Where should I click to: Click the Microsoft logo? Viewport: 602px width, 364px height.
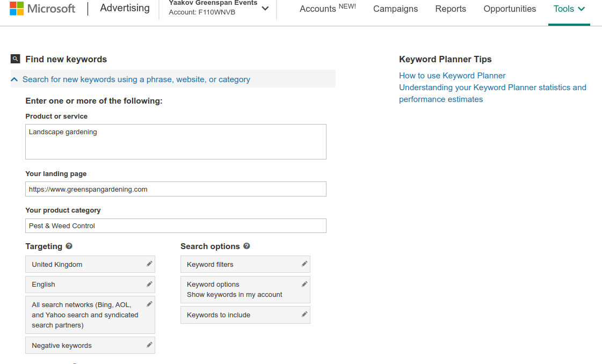(42, 9)
